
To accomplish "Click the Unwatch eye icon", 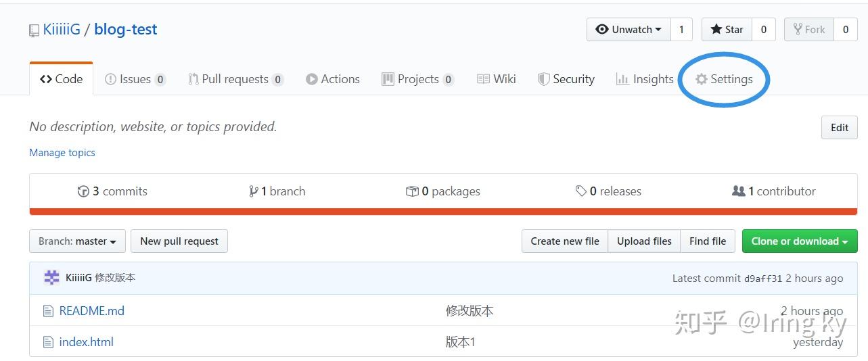I will tap(601, 30).
